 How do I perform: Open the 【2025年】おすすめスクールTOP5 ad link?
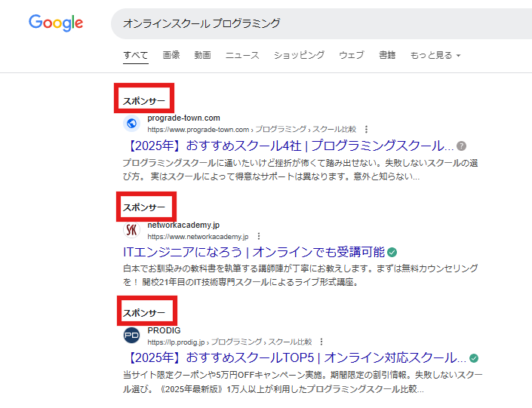(x=296, y=358)
